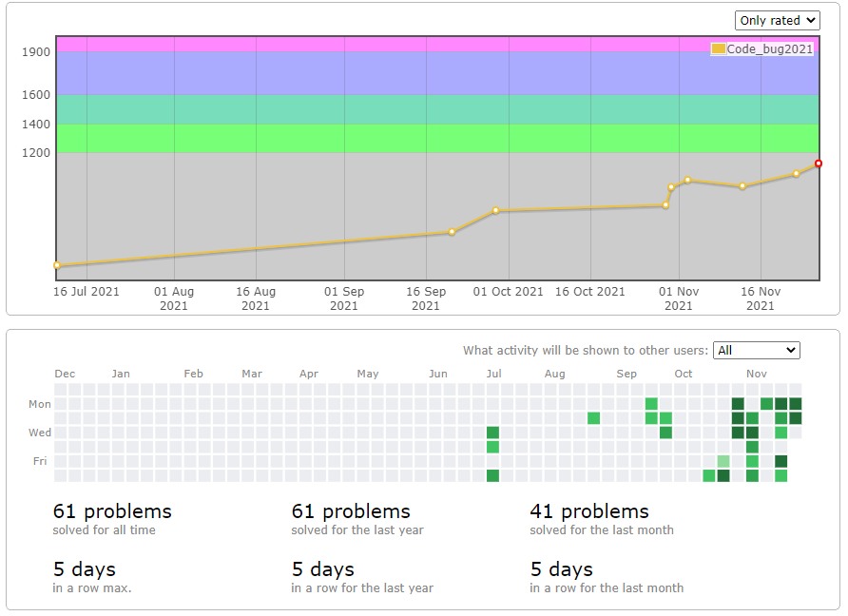Click the "1900" rating axis label

coord(36,52)
